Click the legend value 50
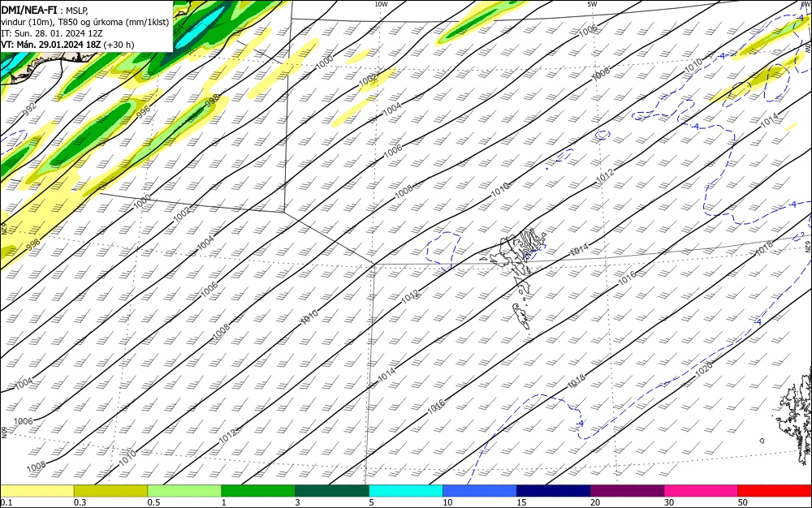The image size is (812, 508). tap(743, 502)
